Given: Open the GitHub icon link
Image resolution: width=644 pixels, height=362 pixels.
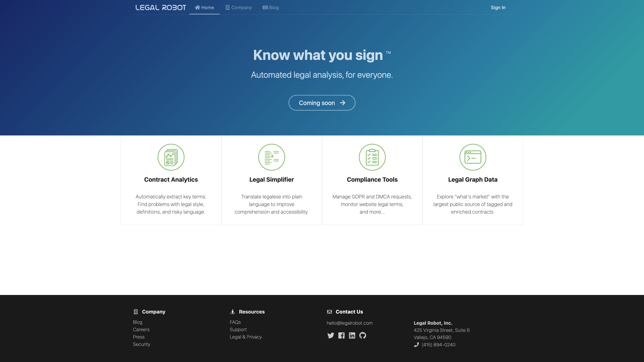Looking at the screenshot, I should click(x=362, y=335).
